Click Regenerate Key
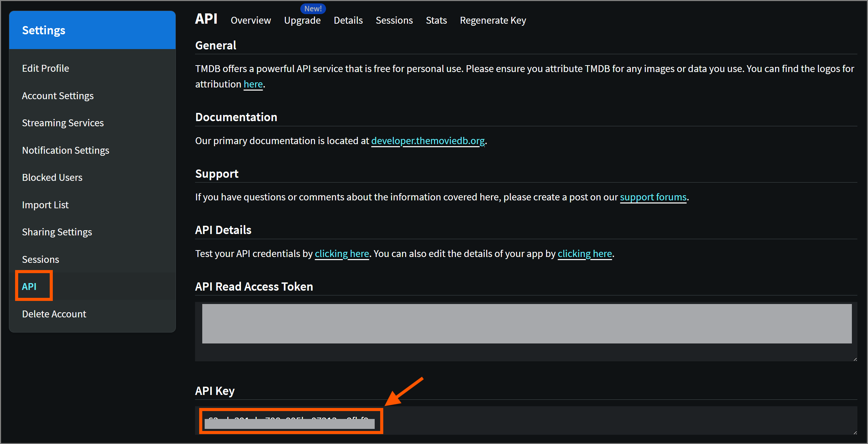 (493, 20)
